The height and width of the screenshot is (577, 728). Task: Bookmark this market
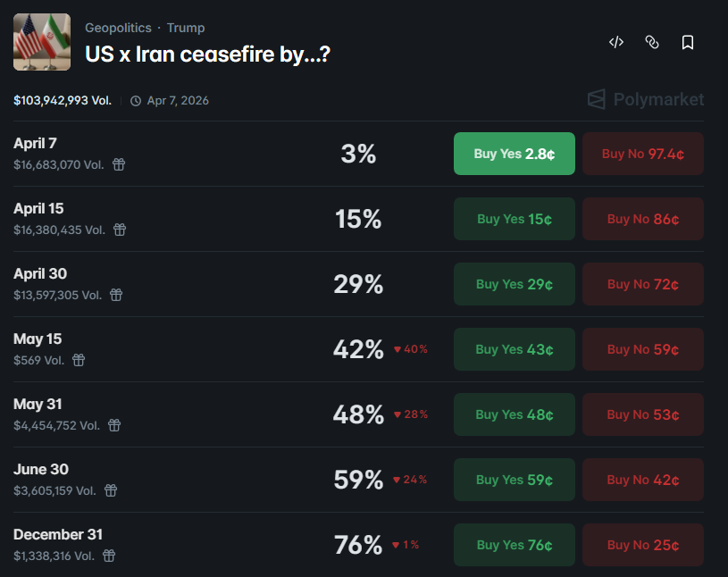688,41
